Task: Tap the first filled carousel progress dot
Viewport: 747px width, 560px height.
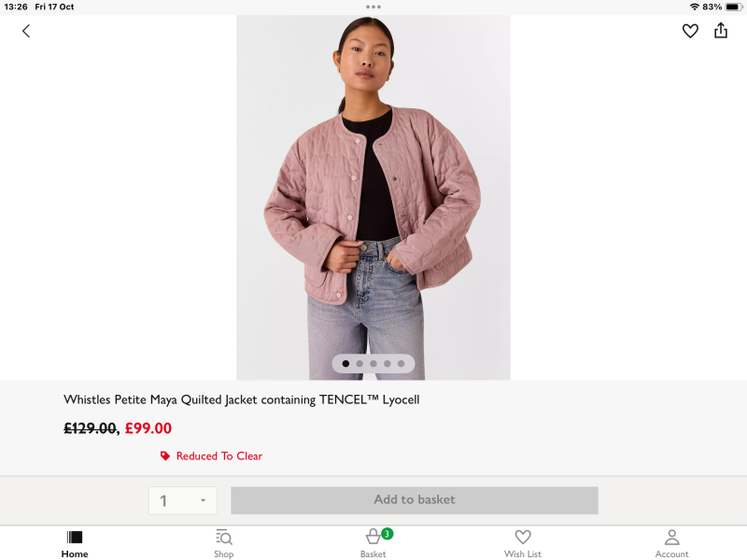Action: click(x=345, y=363)
